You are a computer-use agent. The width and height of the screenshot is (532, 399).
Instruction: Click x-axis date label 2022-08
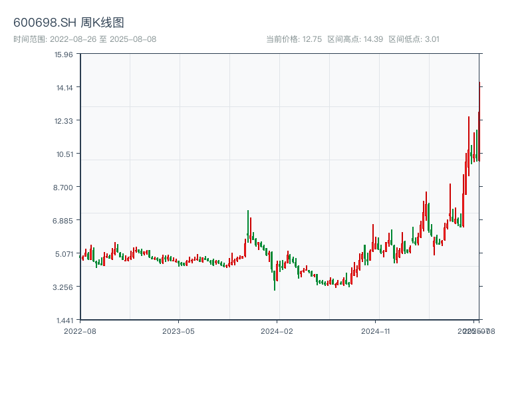(x=80, y=331)
